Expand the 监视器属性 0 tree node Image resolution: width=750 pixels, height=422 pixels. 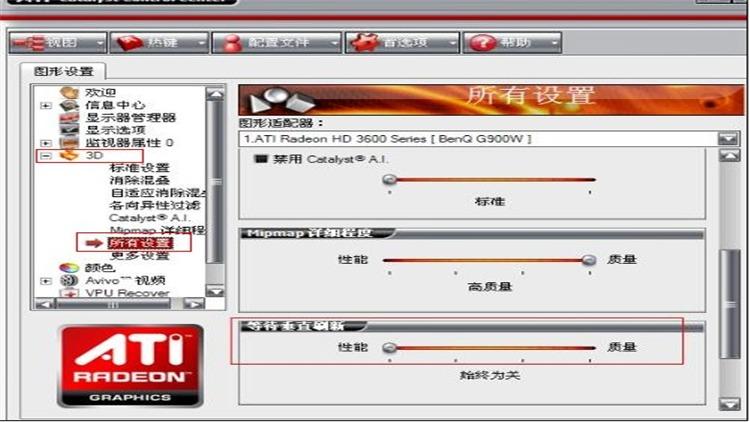[x=46, y=143]
